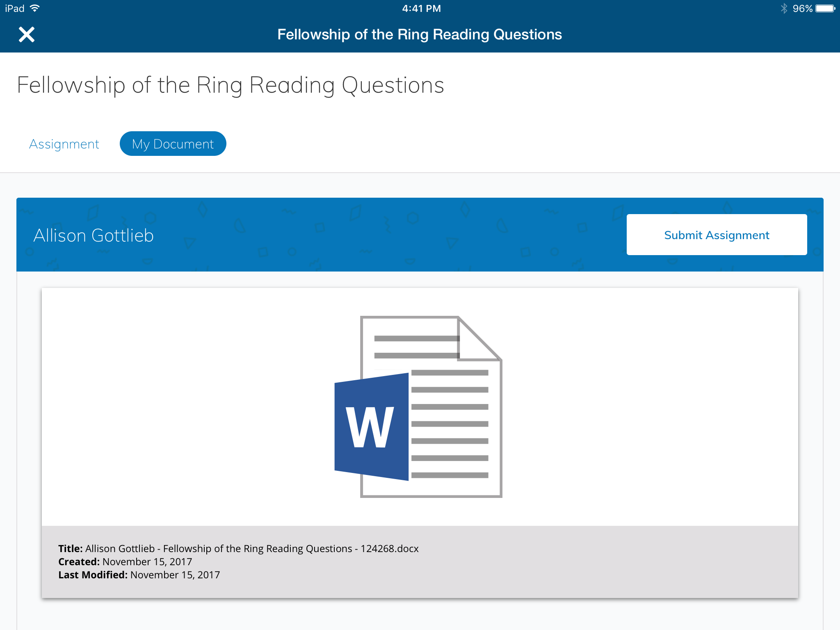Tap the iPad label in status bar
The height and width of the screenshot is (630, 840).
tap(15, 8)
